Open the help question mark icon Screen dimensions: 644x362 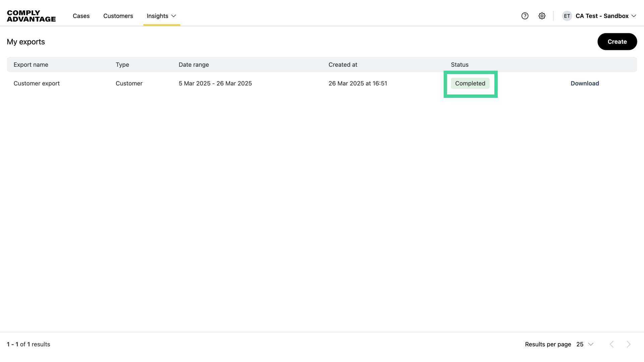[x=525, y=16]
